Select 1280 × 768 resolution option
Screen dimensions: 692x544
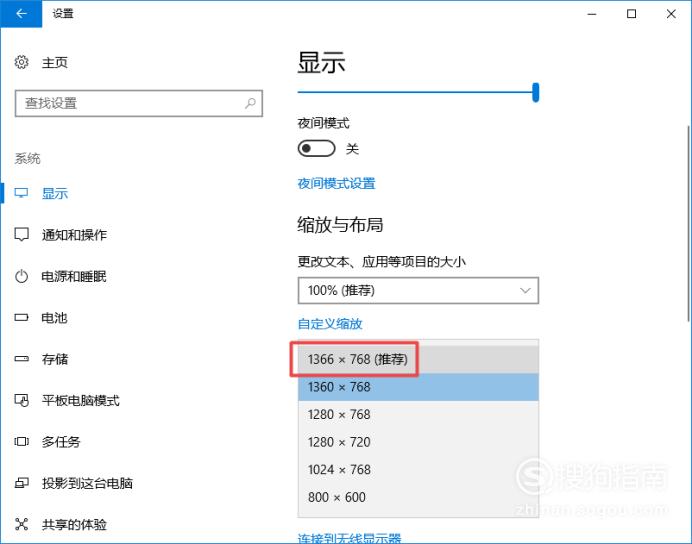tap(418, 414)
